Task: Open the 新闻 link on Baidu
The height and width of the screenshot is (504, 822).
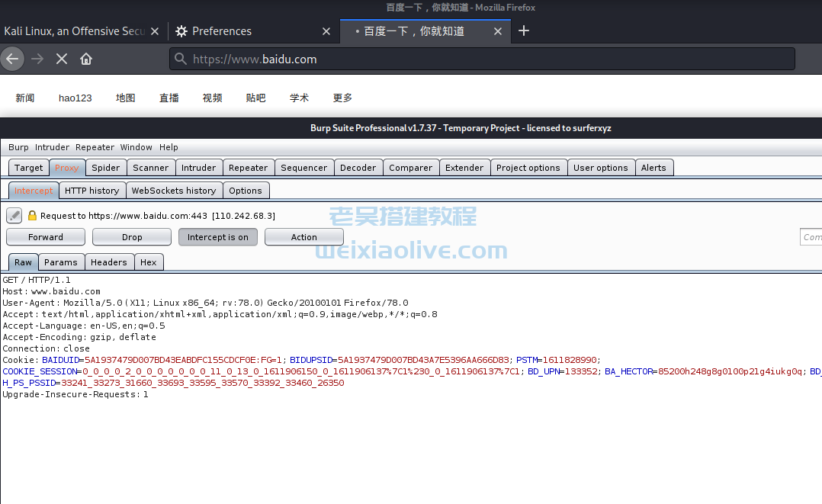Action: 24,98
